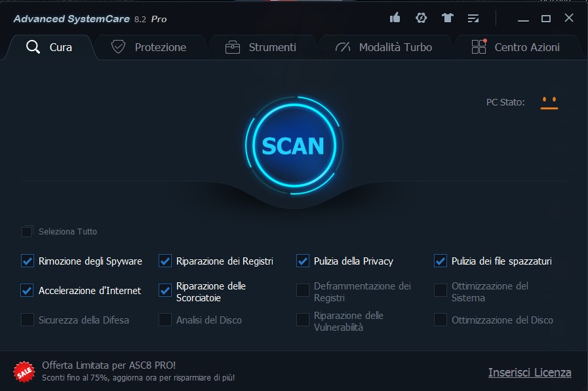Maximize the Advanced SystemCare window
Viewport: 588px width, 391px height.
546,18
